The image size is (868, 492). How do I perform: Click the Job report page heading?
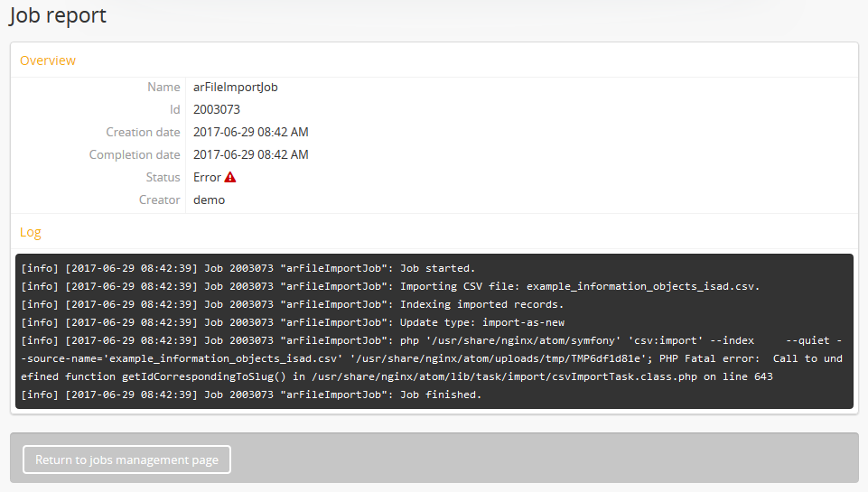tap(58, 15)
